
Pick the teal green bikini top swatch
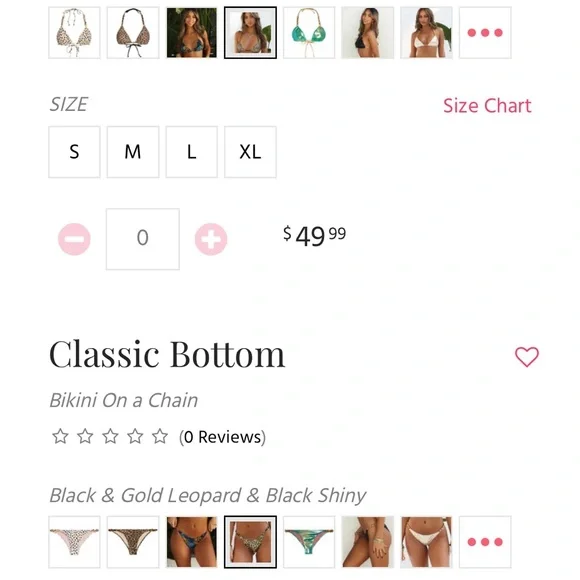309,33
